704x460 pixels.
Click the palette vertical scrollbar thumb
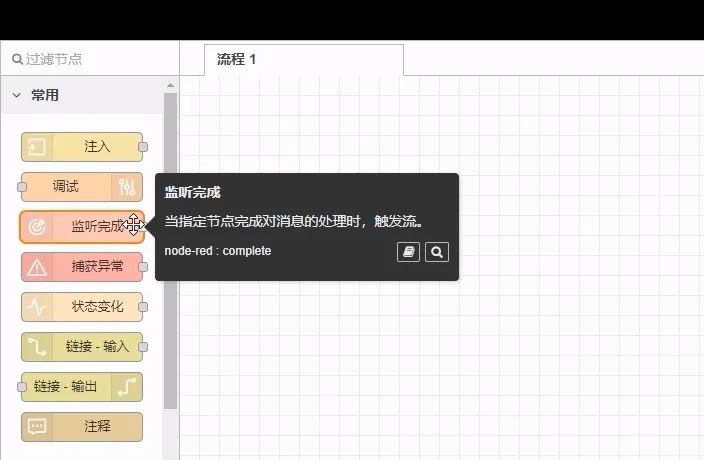(171, 251)
